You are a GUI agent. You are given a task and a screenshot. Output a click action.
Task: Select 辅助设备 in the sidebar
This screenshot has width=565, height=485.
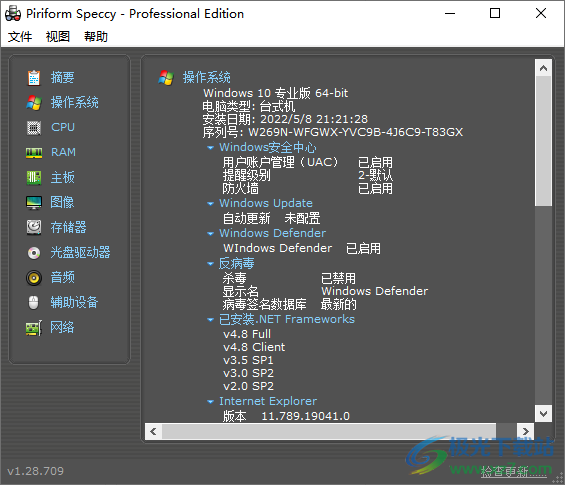click(74, 302)
